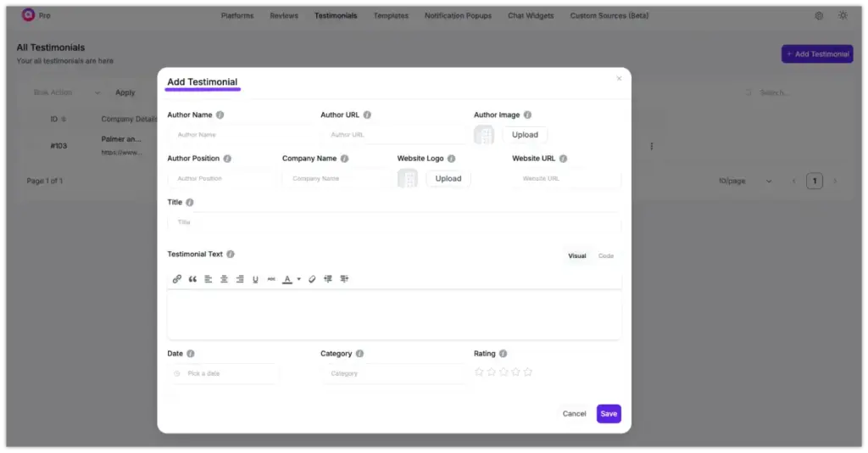Open the text color dropdown arrow
The width and height of the screenshot is (868, 453).
[299, 279]
